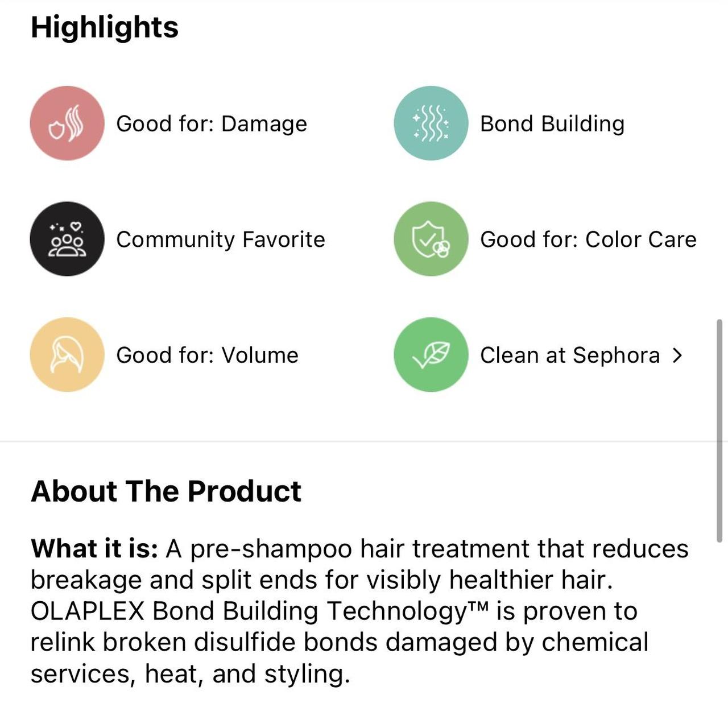This screenshot has width=728, height=728.
Task: Expand the Clean at Sephora details via chevron
Action: pos(678,355)
